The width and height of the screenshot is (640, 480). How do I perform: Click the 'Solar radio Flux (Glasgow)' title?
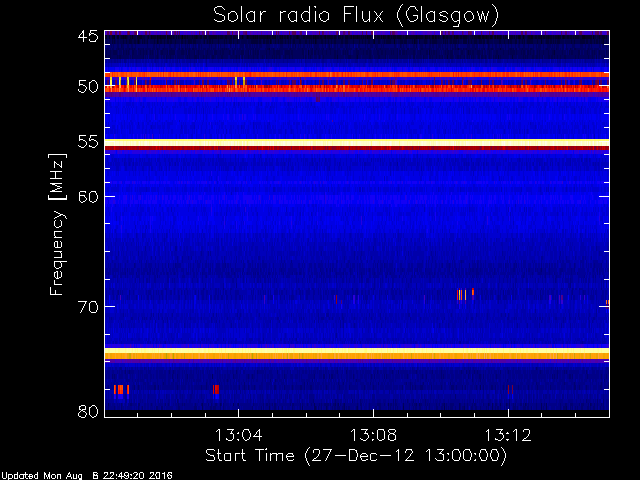[356, 16]
